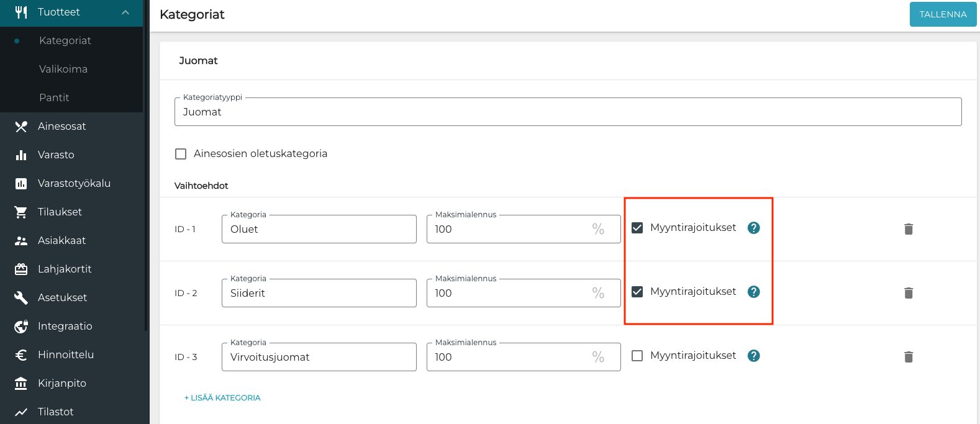Enable Myyntirajoitukset for Virvoitusjuomat
The image size is (980, 424).
(637, 356)
